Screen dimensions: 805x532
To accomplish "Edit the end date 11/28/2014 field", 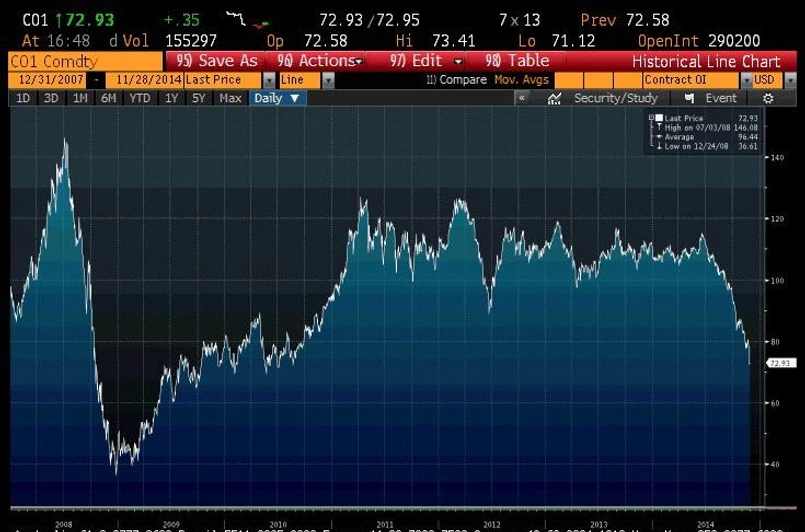I will tap(145, 80).
